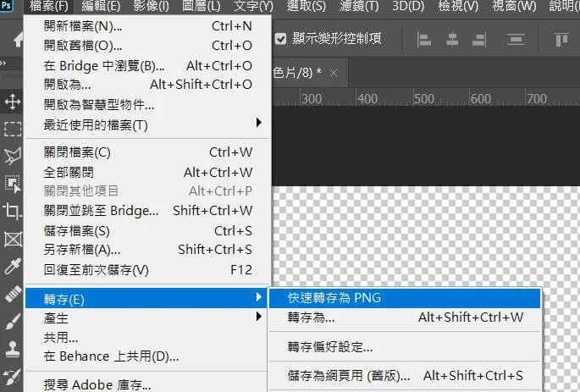
Task: Open the 影像(I) menu
Action: pyautogui.click(x=151, y=6)
